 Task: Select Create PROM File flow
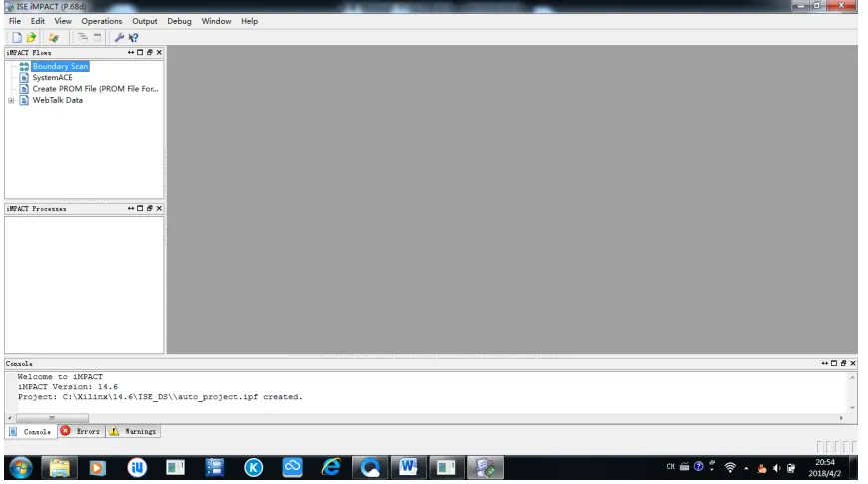pos(95,89)
